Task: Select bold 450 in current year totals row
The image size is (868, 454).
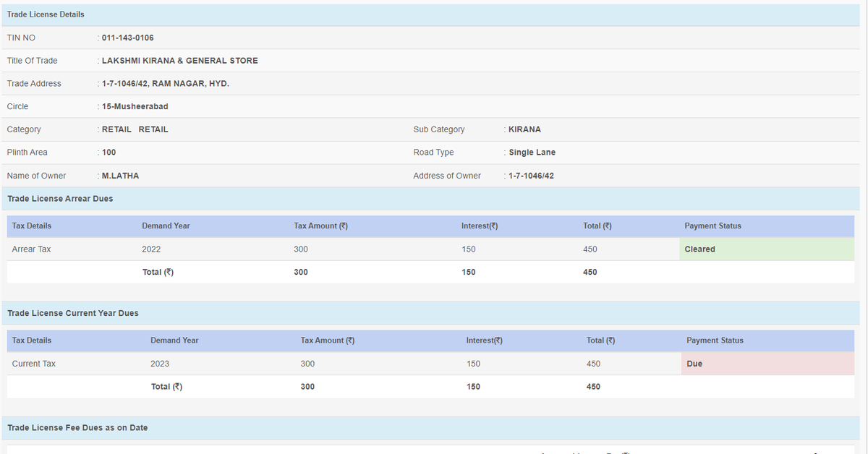Action: click(593, 387)
